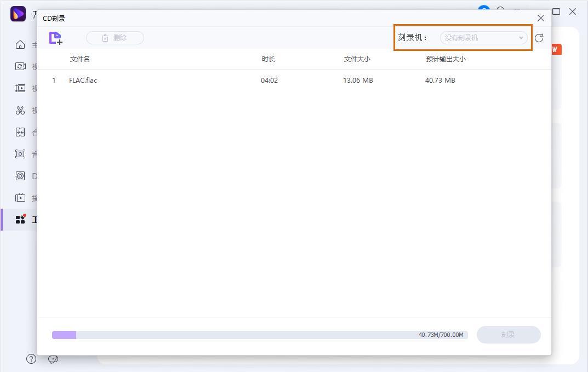This screenshot has width=588, height=372.
Task: Expand the 刻录机 burner dropdown
Action: tap(483, 38)
